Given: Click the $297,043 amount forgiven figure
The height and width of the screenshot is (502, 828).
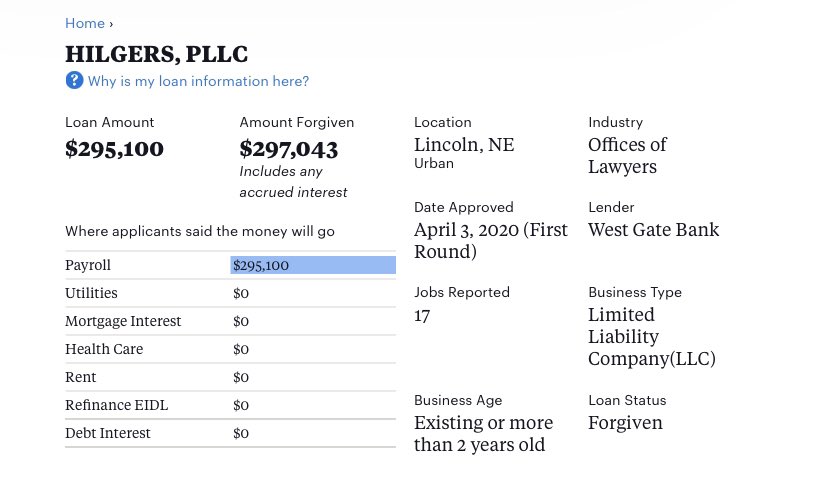Looking at the screenshot, I should [288, 149].
